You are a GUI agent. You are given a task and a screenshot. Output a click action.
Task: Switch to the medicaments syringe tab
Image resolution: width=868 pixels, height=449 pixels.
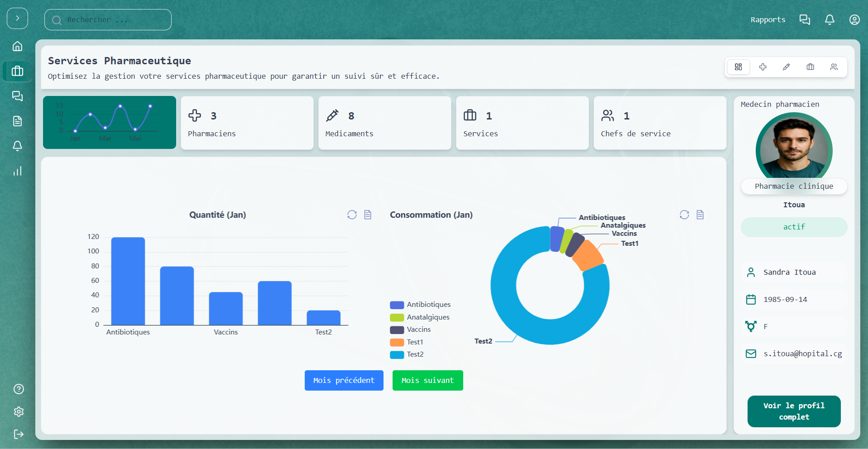click(786, 67)
